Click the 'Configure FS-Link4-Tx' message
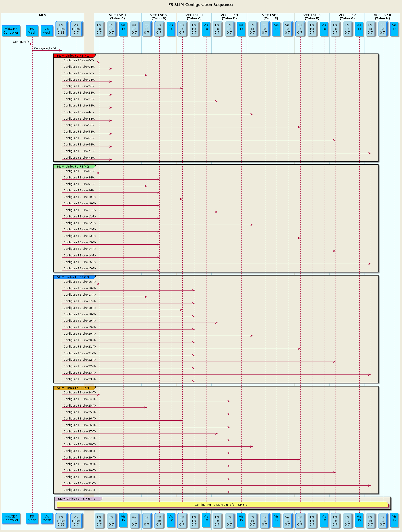 click(x=79, y=112)
